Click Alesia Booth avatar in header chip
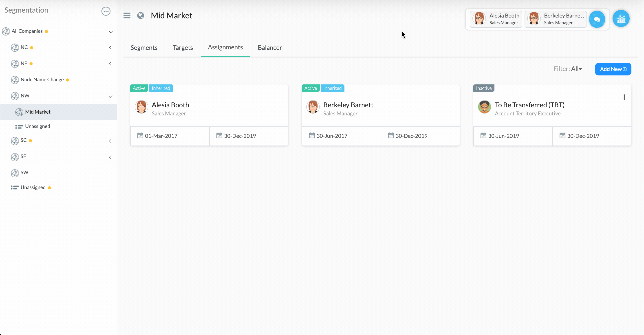Viewport: 644px width, 335px height. pyautogui.click(x=479, y=19)
